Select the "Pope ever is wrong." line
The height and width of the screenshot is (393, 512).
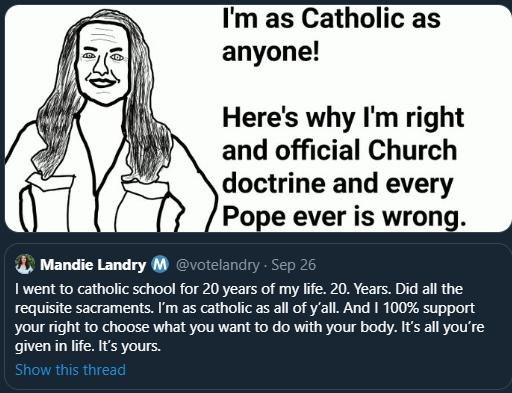(x=344, y=217)
